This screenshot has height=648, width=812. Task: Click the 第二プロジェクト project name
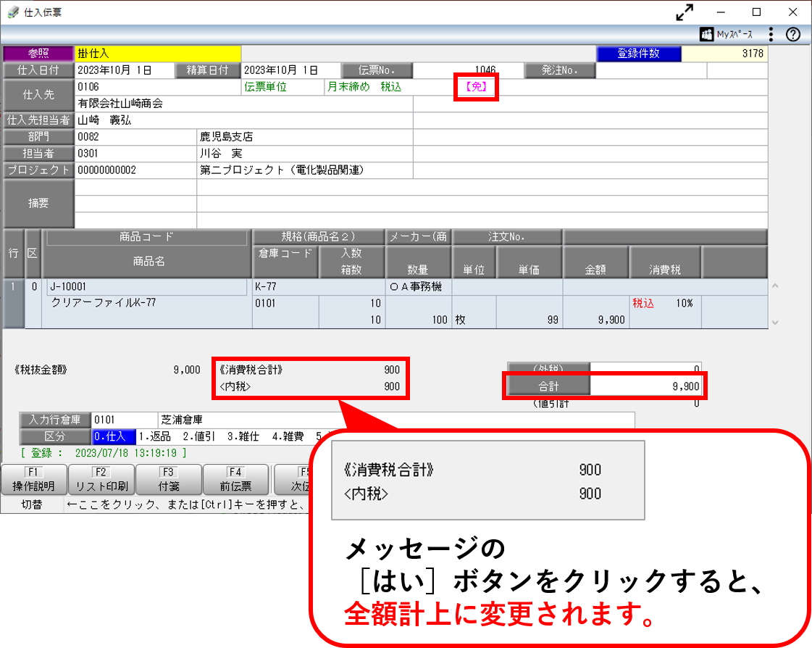tap(282, 170)
